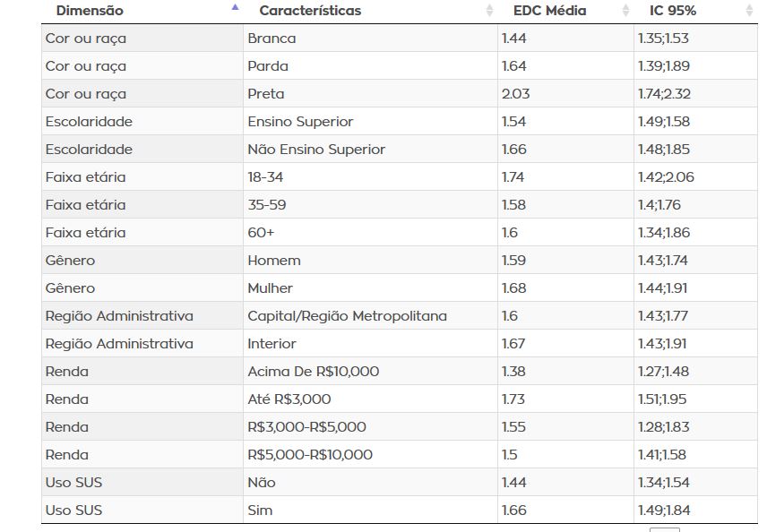Click the Interior region cell
Viewport: 767px width, 532px height.
pyautogui.click(x=271, y=344)
